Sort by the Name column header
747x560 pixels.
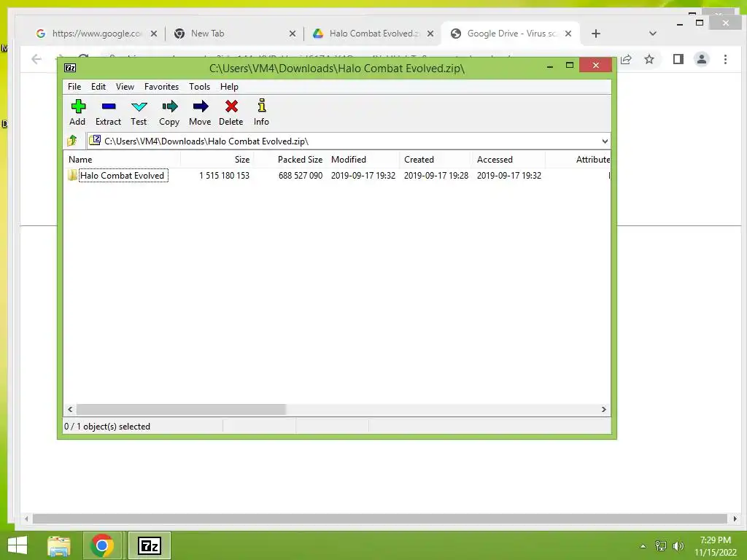pyautogui.click(x=122, y=160)
